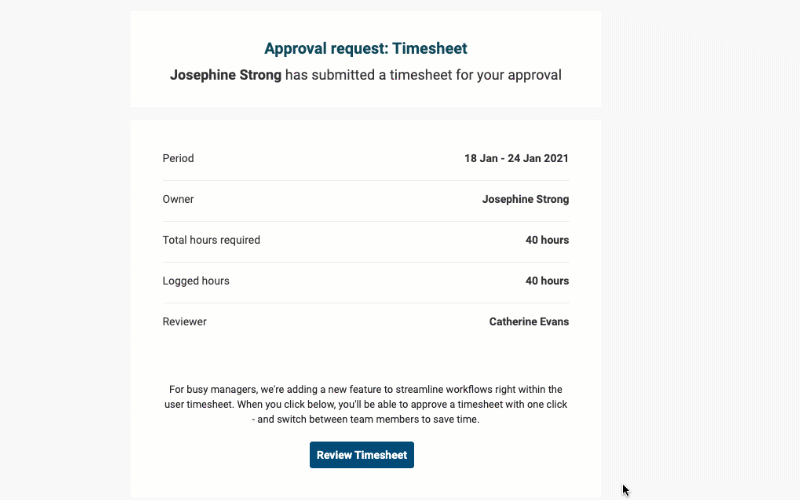The height and width of the screenshot is (500, 800).
Task: Click the owner value 'Josephine Strong'
Action: coord(525,199)
